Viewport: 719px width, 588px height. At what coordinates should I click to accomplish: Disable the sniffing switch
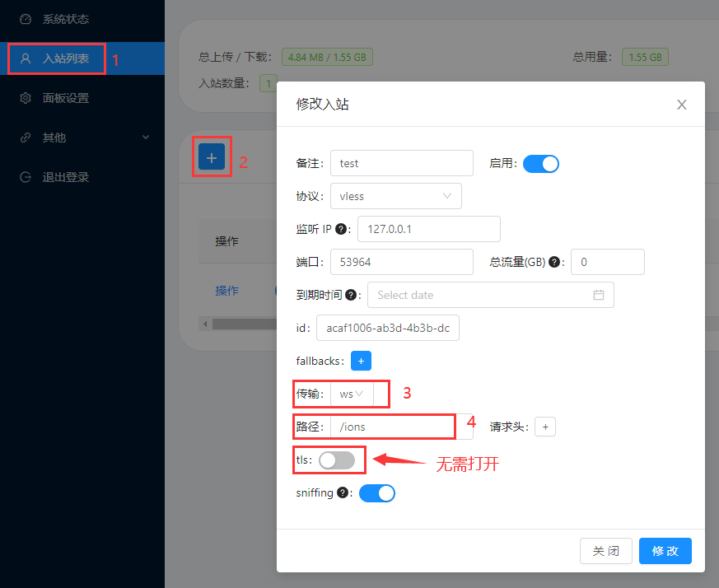(x=377, y=493)
